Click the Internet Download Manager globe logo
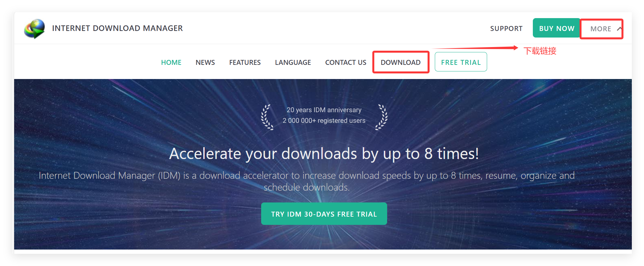The image size is (644, 266). [x=35, y=29]
